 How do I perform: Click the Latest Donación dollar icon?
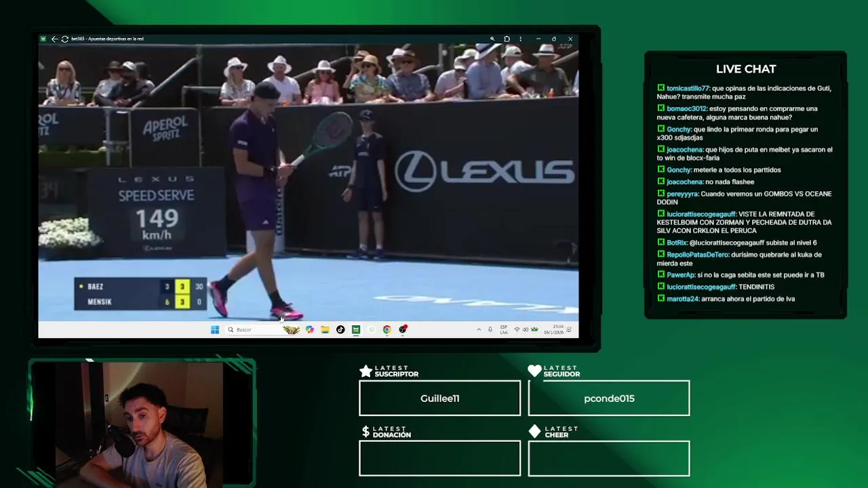[366, 432]
